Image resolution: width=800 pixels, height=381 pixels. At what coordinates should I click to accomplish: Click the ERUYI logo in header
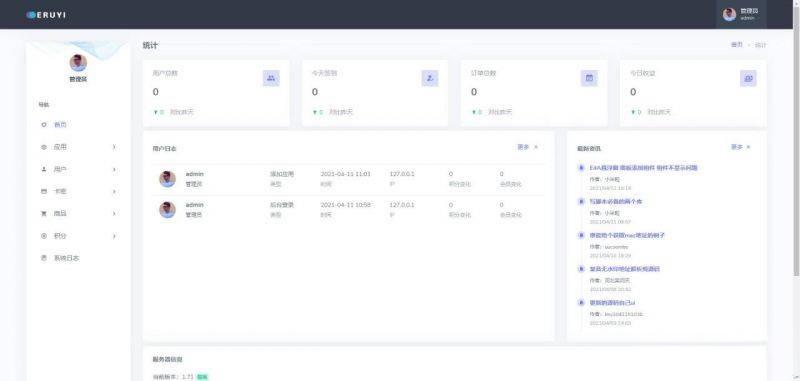coord(46,15)
